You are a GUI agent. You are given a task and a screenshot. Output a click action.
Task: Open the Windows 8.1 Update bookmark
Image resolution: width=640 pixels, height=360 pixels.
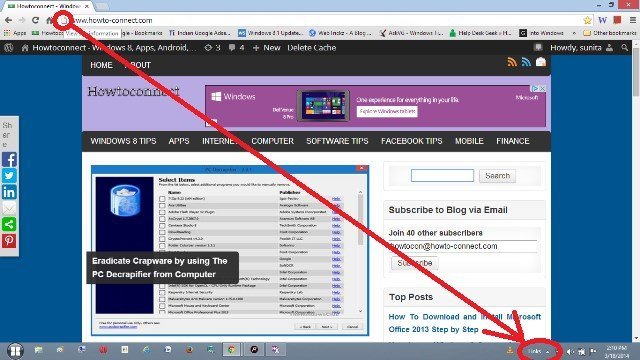point(270,33)
